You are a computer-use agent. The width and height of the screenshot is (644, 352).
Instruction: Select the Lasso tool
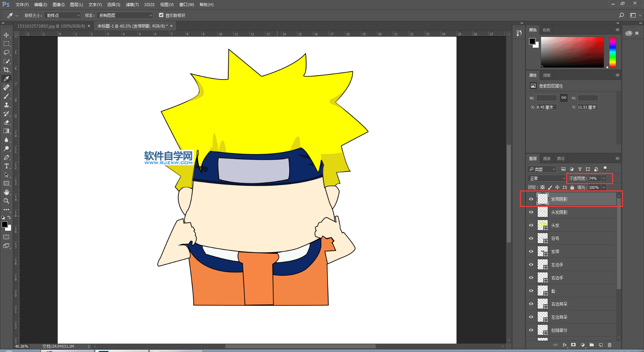click(x=6, y=53)
